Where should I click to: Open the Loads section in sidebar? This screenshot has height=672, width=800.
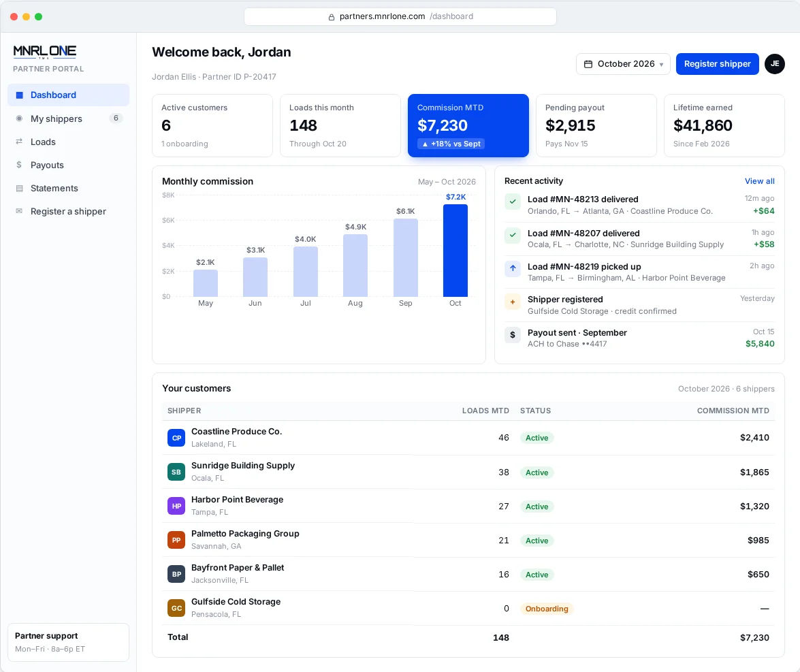click(68, 142)
